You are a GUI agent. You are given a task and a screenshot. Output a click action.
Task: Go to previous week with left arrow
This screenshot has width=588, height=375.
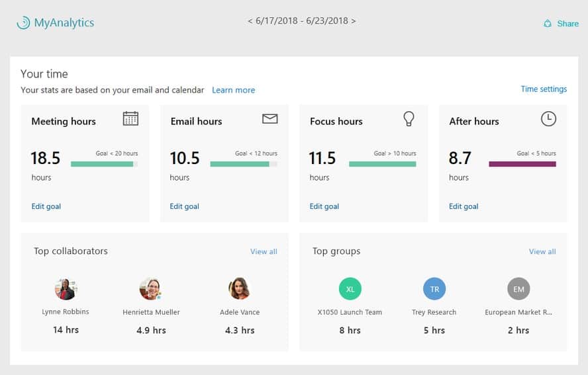click(250, 21)
